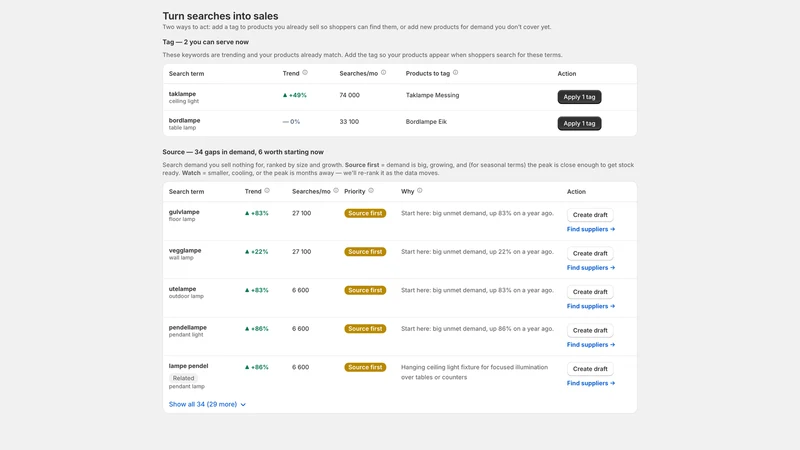Viewport: 800px width, 450px height.
Task: Select the taklampe search term
Action: click(x=182, y=94)
